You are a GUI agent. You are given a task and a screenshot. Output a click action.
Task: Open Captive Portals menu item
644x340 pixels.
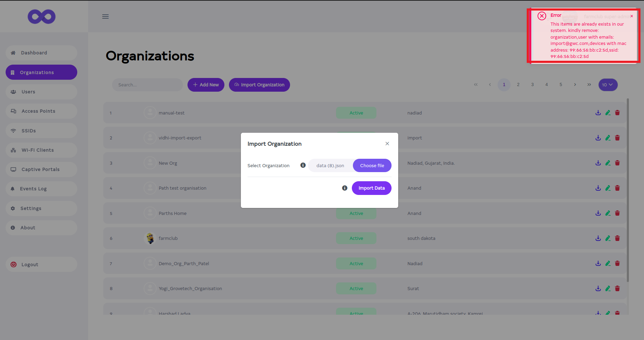tap(40, 169)
